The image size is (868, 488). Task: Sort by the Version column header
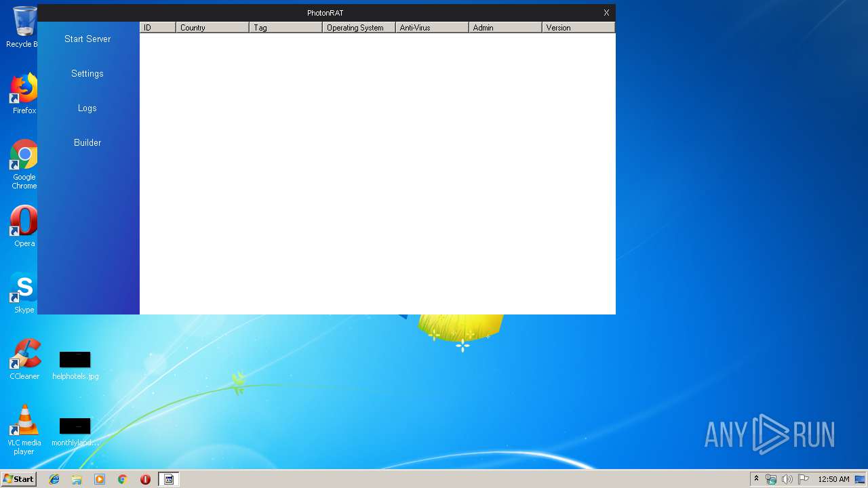coord(578,27)
